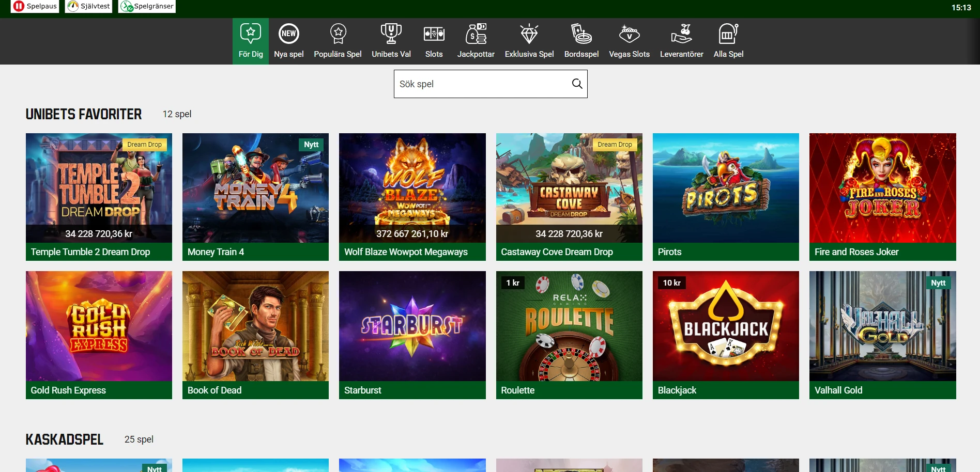Screen dimensions: 980x472
Task: Select the Unibets Val trophy icon
Action: tap(391, 34)
